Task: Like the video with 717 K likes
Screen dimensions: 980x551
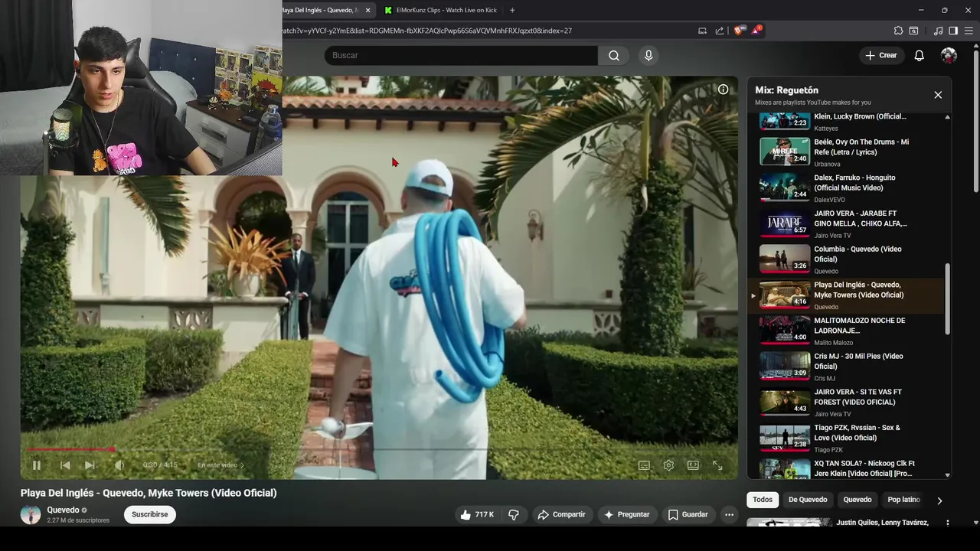Action: (477, 514)
